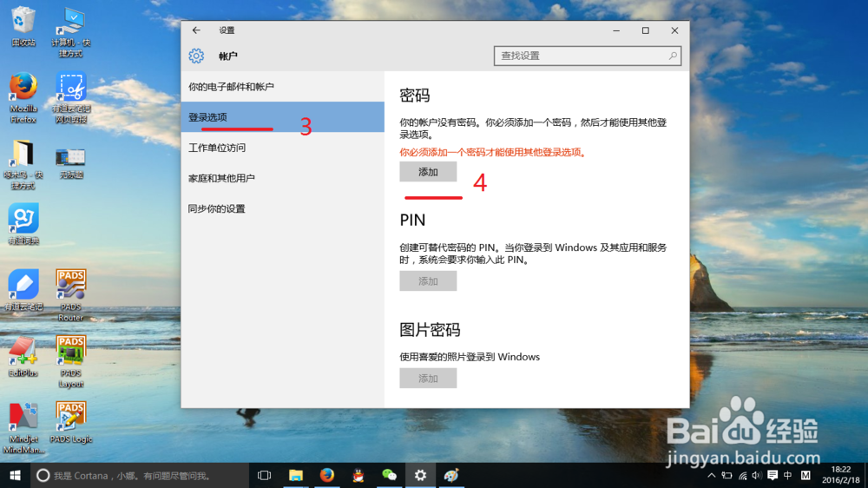Click the search magnifier in 查找设置

(x=673, y=56)
